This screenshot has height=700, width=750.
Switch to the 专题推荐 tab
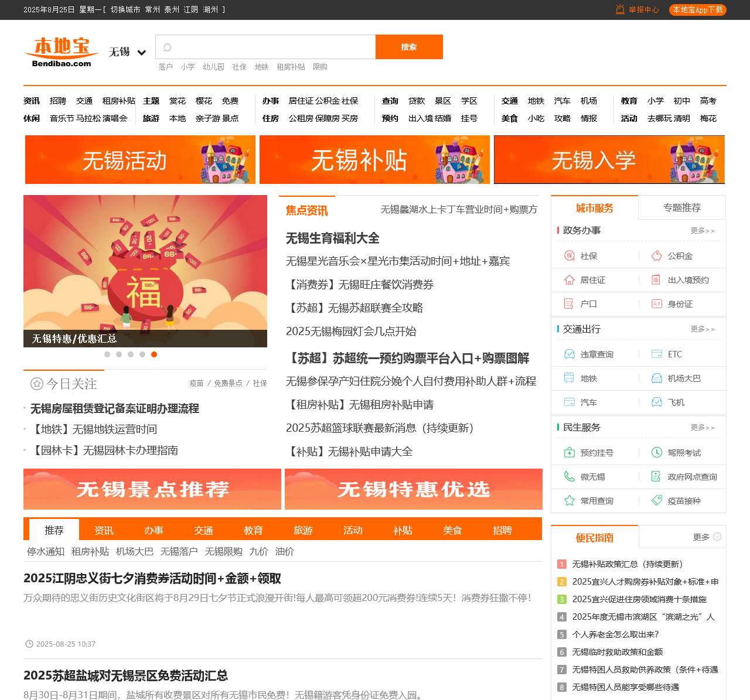(683, 207)
